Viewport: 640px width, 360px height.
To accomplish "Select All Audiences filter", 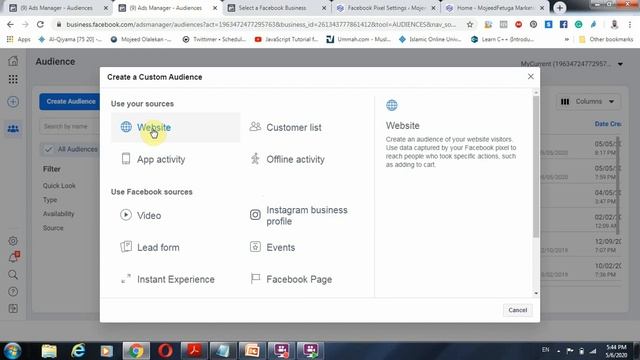I will pyautogui.click(x=70, y=149).
